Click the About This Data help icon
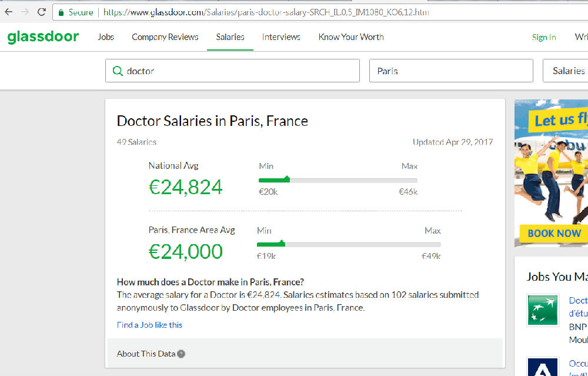Image resolution: width=588 pixels, height=376 pixels. point(181,354)
